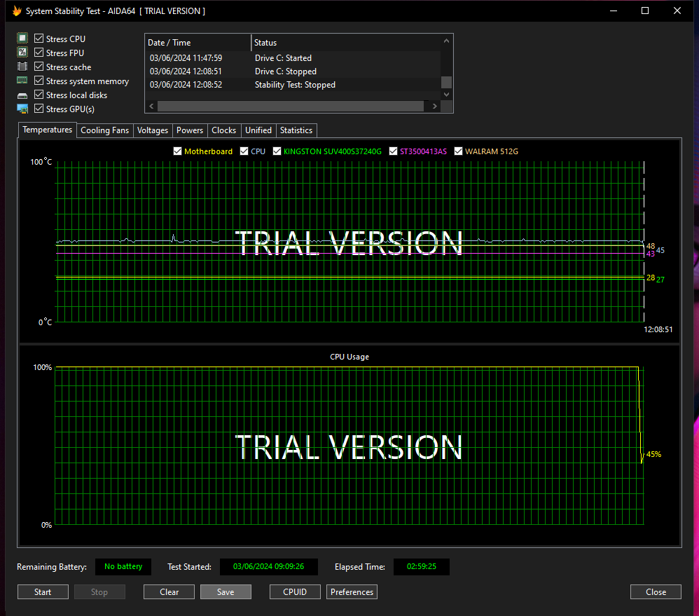699x616 pixels.
Task: Clear the test log with Clear button
Action: pyautogui.click(x=169, y=592)
